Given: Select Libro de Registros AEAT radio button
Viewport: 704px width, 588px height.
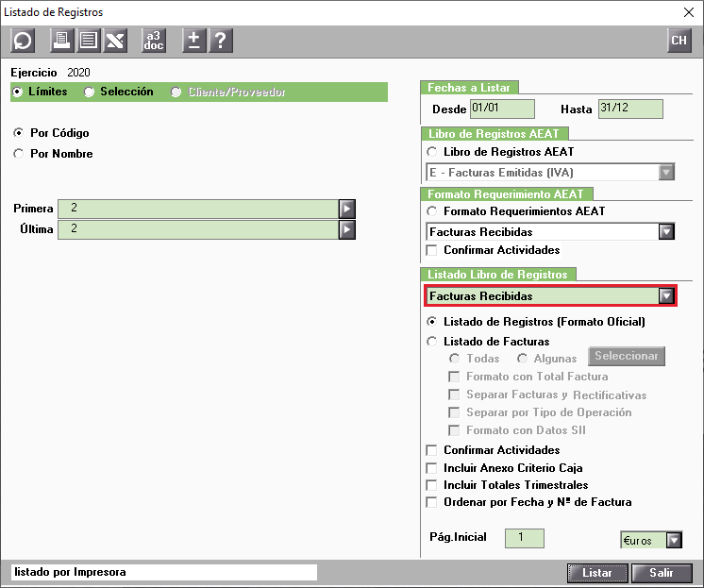Looking at the screenshot, I should (432, 152).
